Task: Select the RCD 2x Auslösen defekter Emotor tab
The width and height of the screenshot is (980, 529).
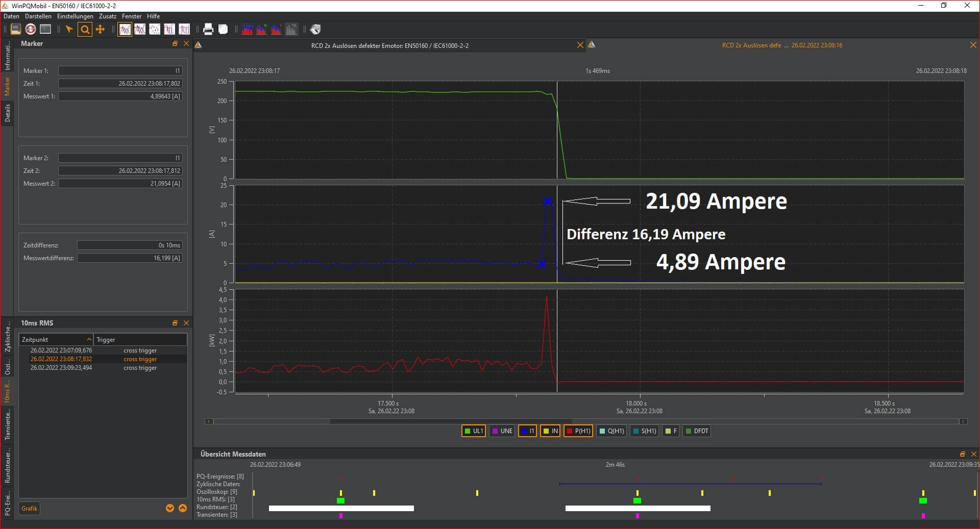Action: [x=389, y=45]
